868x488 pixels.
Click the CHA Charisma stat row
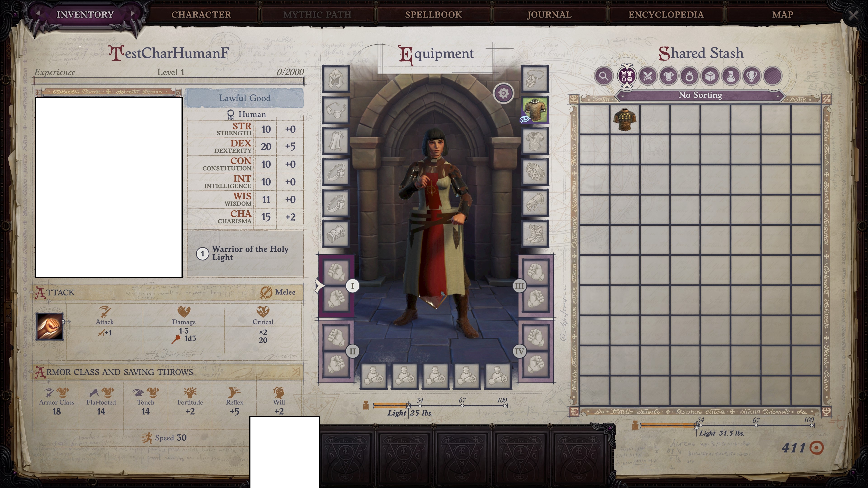(245, 217)
